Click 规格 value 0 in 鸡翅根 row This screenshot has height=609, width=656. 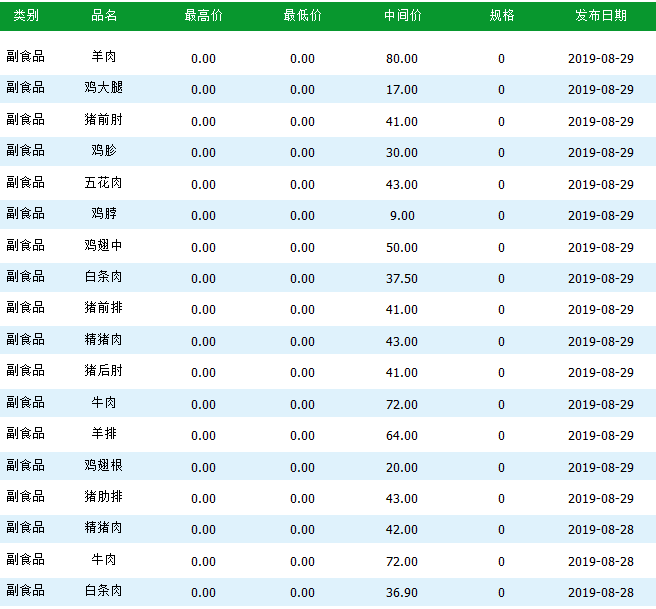[x=502, y=468]
